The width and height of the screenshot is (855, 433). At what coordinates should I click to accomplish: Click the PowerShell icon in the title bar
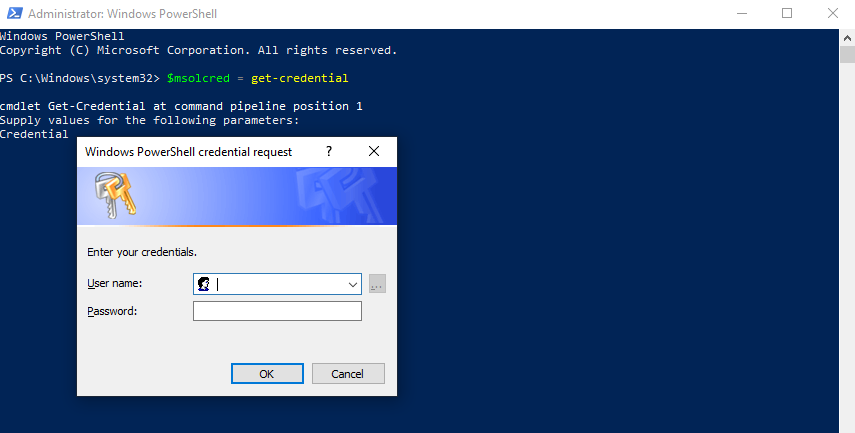(13, 14)
